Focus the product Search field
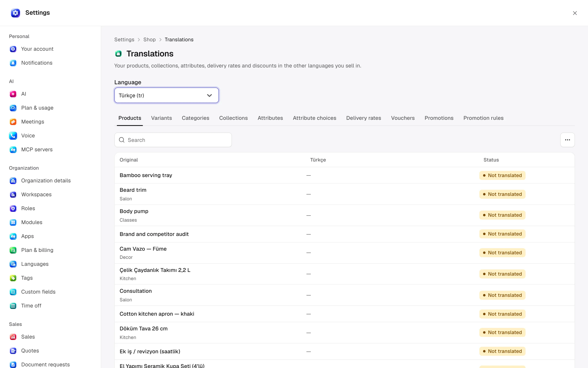This screenshot has width=588, height=368. [173, 140]
